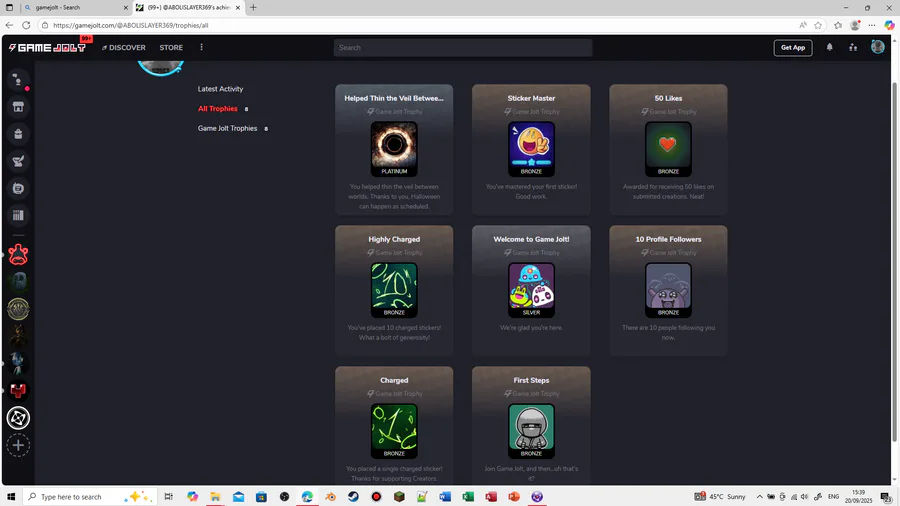
Task: Launch Steam from the taskbar
Action: (x=353, y=497)
